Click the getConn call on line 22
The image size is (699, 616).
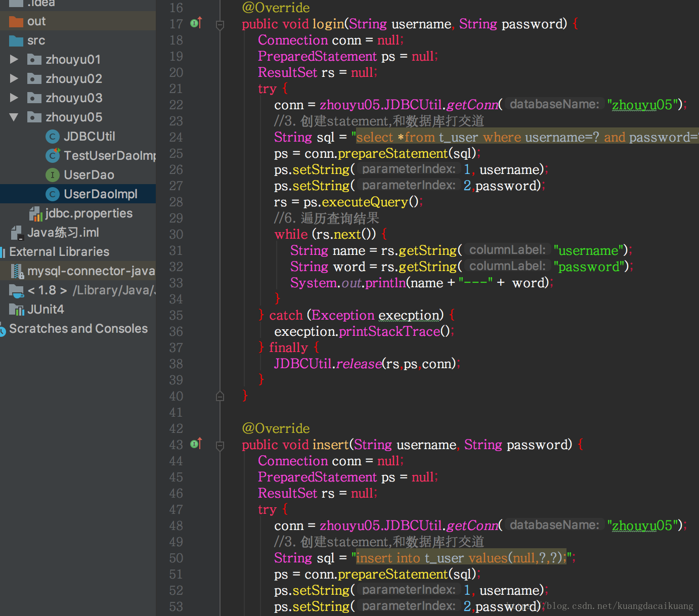472,105
